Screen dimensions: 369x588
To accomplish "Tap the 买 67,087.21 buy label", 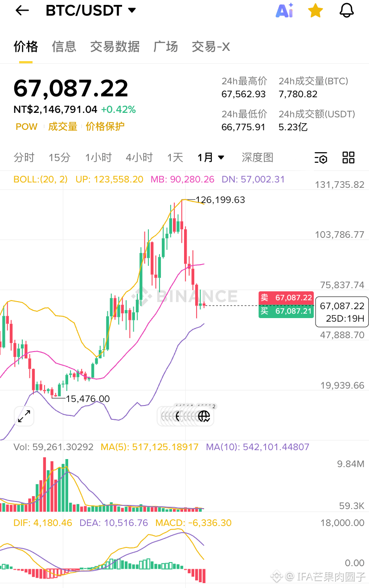I will [x=286, y=311].
